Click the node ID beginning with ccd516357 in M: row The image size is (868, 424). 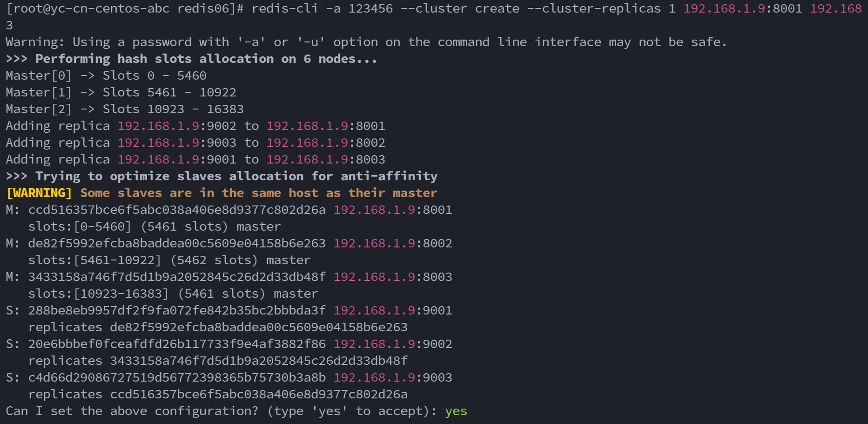tap(177, 210)
